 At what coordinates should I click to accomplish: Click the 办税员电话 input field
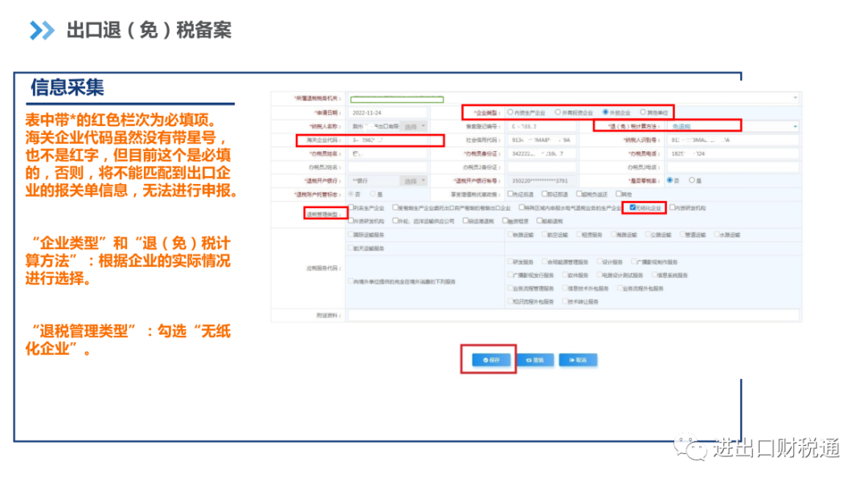[x=734, y=153]
